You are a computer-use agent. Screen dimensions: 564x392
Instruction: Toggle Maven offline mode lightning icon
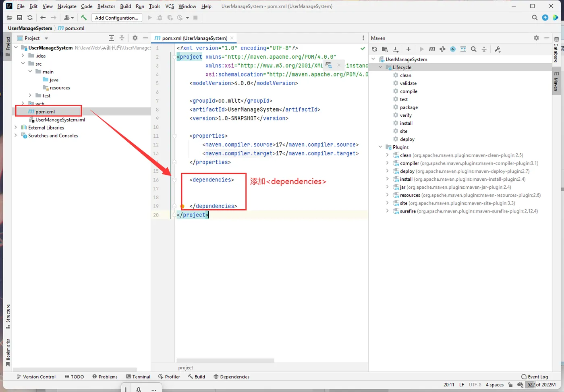click(x=453, y=49)
